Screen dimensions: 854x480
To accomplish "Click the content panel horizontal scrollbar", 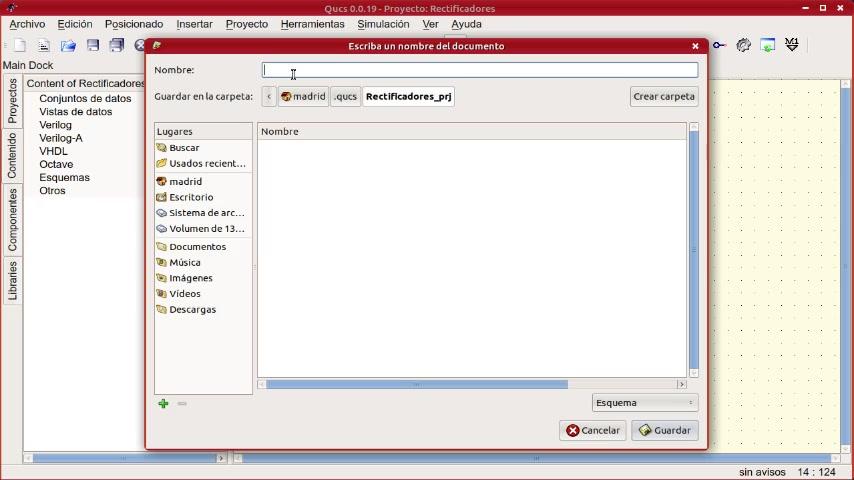I will [125, 458].
